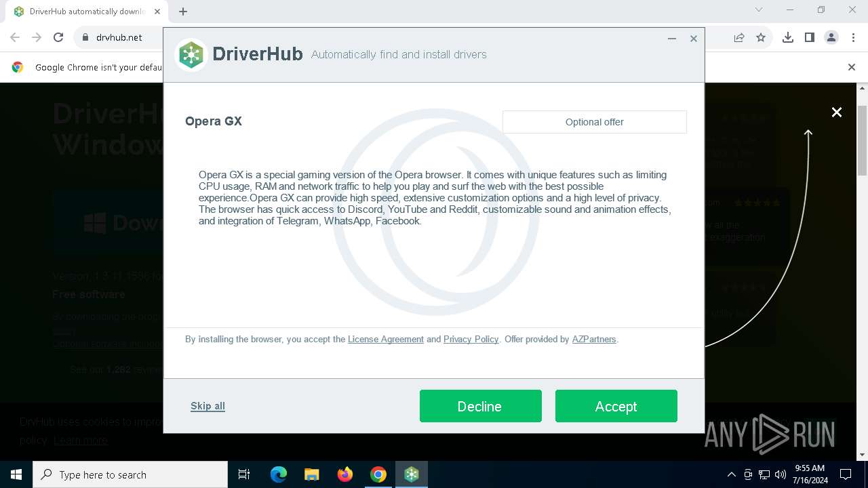Close the DriverHub installer window
868x488 pixels.
click(694, 39)
